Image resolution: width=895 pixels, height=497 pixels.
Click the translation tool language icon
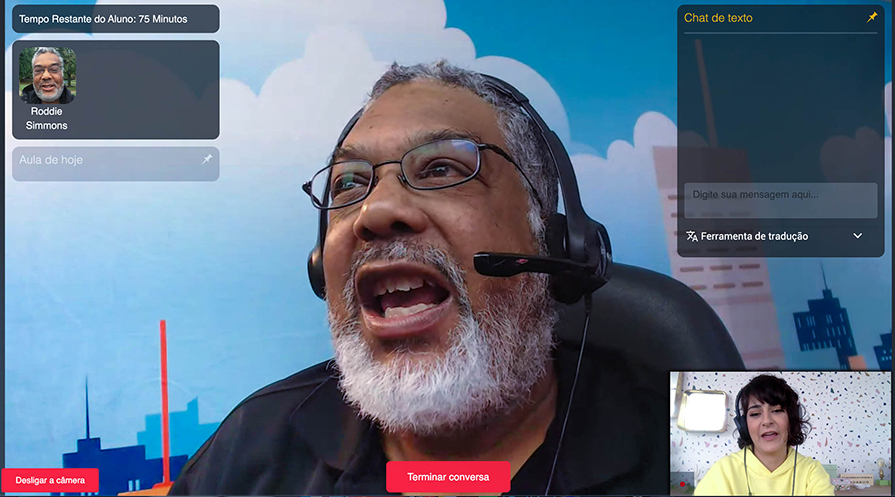(692, 236)
